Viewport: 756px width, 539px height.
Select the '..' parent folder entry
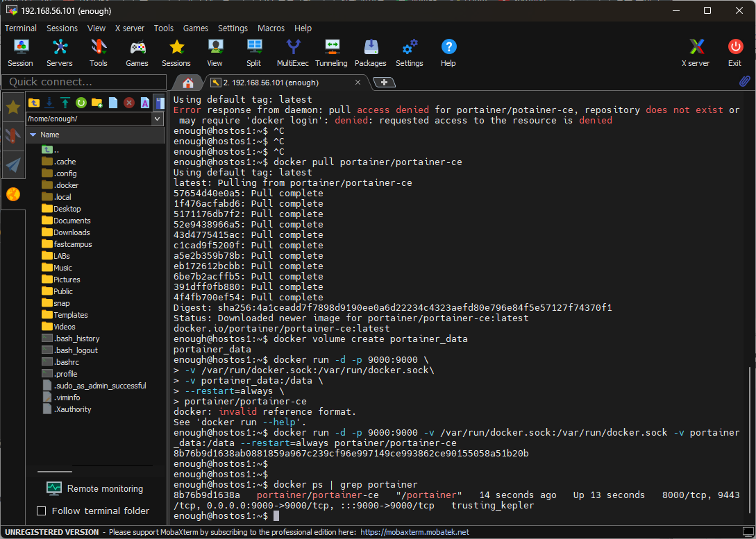click(50, 150)
